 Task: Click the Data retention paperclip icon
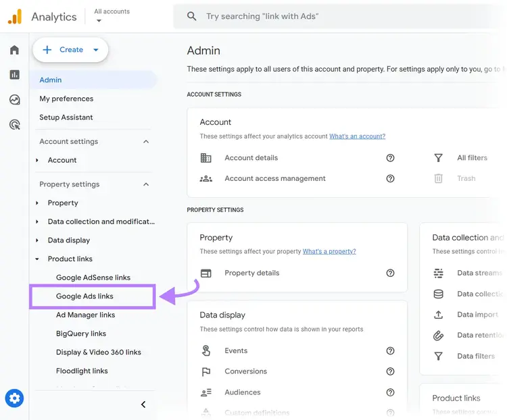(x=438, y=336)
